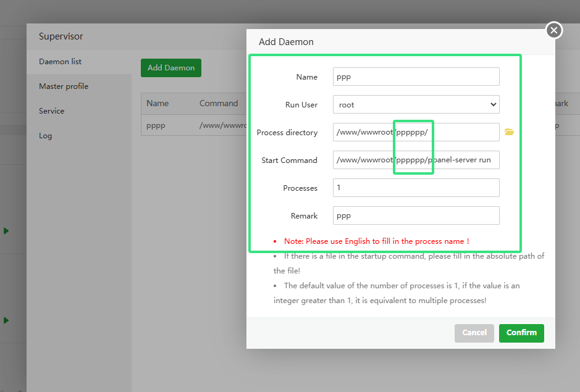Viewport: 580px width, 392px height.
Task: Focus the Name input field
Action: 416,77
